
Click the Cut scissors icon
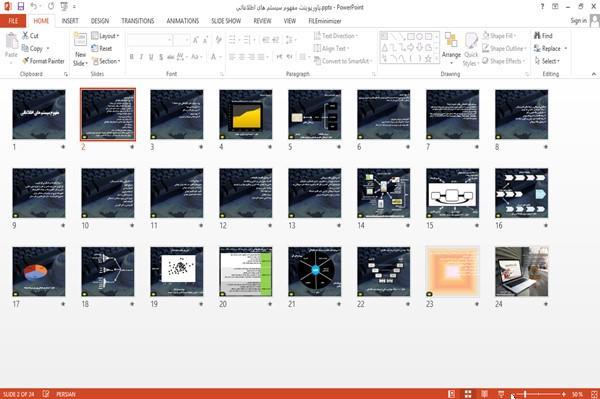26,36
